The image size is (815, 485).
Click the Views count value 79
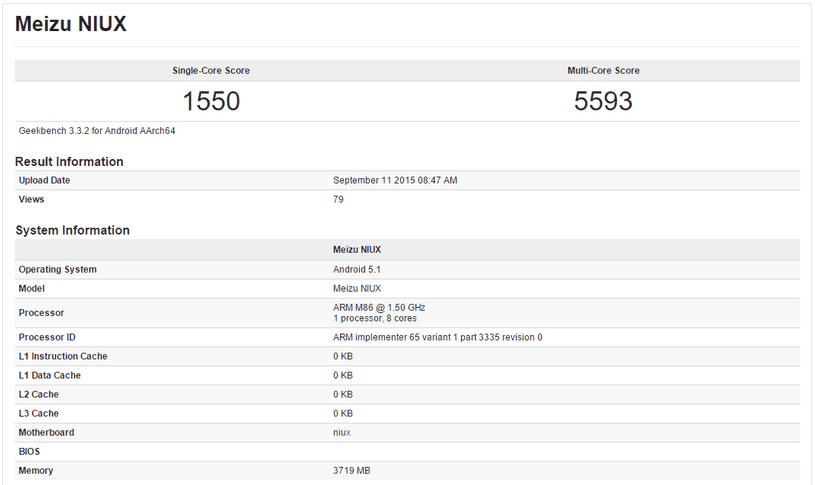click(338, 200)
